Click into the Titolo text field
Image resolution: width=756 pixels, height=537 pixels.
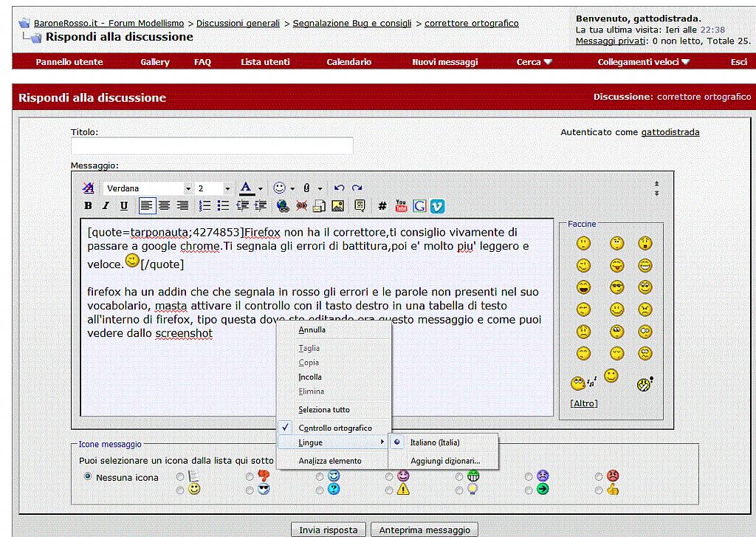click(x=212, y=146)
